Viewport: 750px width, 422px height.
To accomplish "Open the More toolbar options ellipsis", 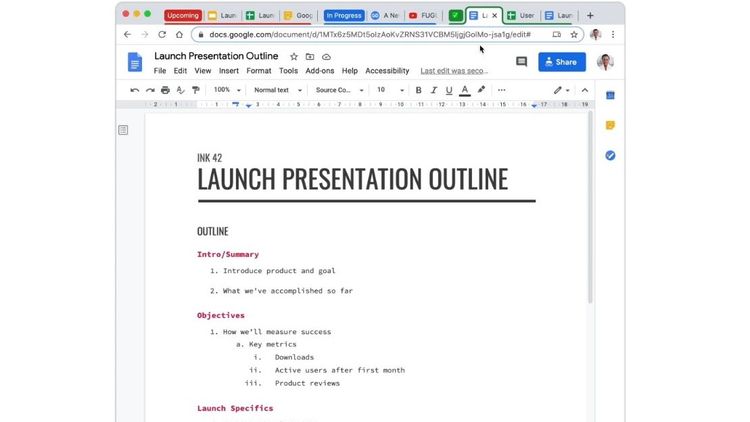I will point(501,90).
